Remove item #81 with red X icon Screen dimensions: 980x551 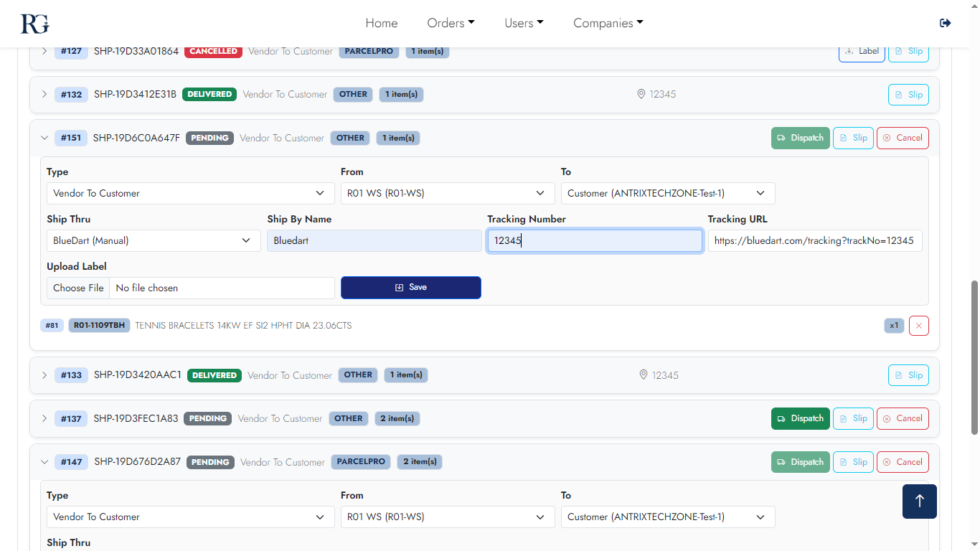coord(918,326)
